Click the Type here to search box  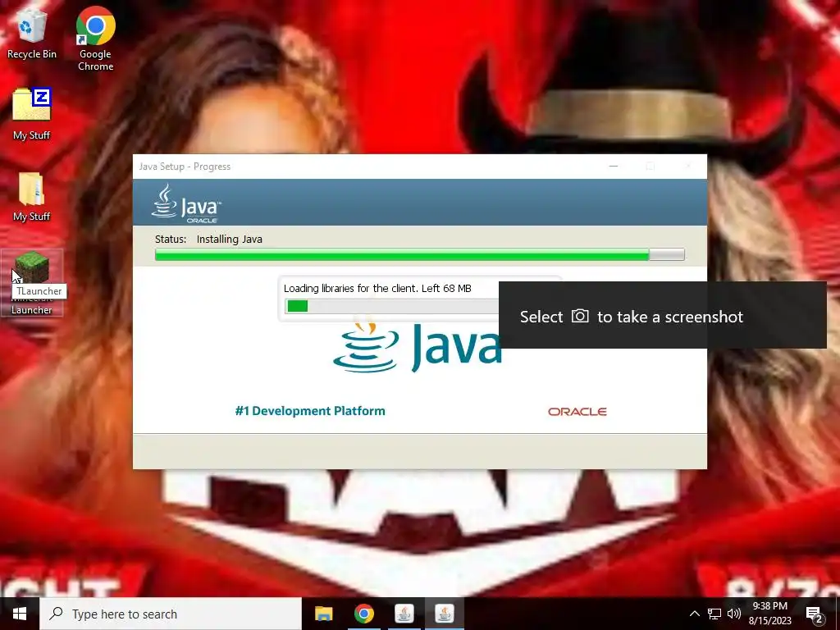coord(171,614)
